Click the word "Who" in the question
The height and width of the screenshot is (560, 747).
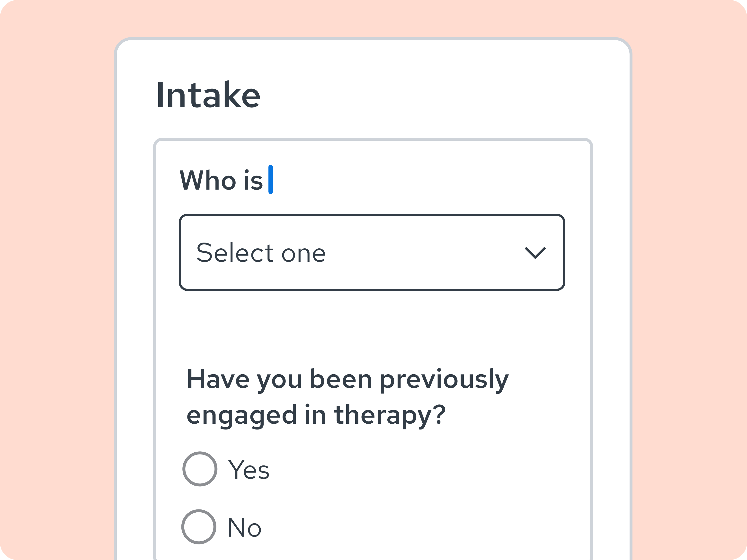coord(208,180)
